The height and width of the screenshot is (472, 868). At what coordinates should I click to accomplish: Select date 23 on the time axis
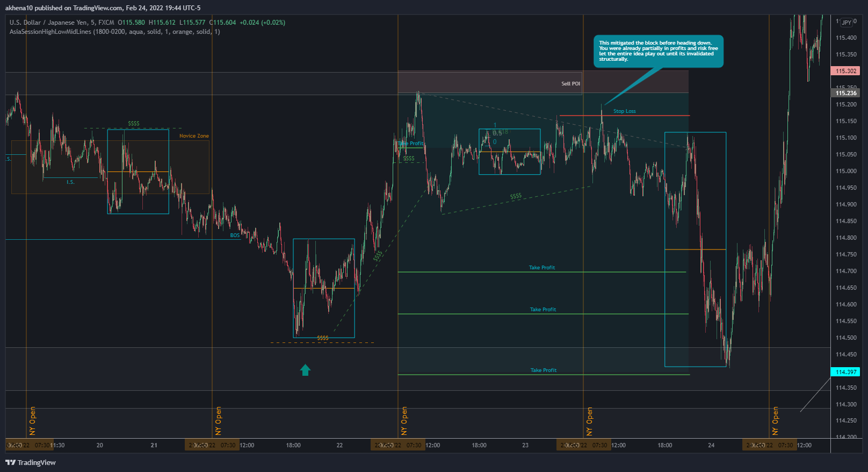525,445
